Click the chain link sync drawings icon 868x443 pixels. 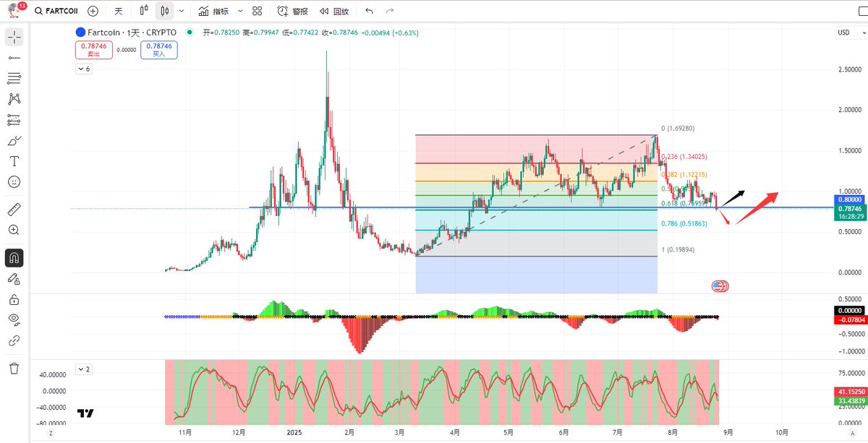tap(14, 340)
